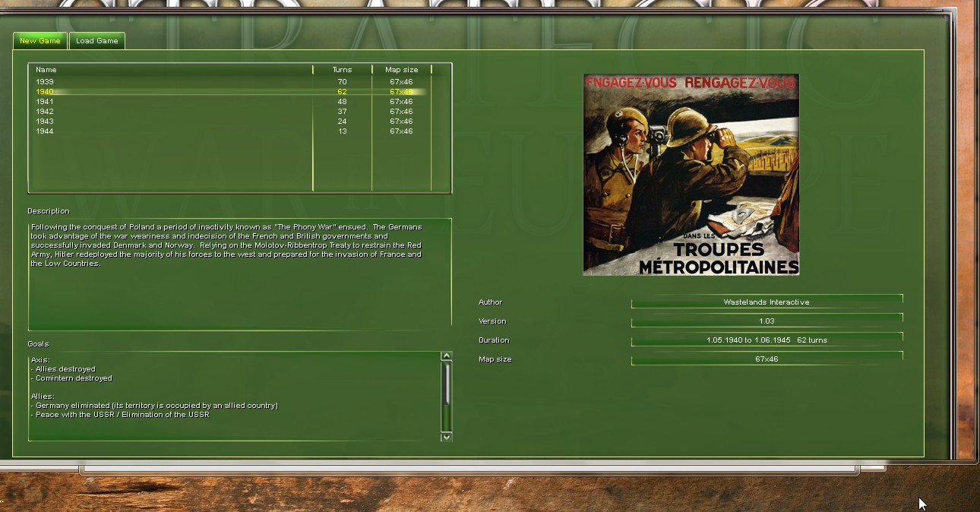Click the Author field Wastelands Interactive
Screen dimensions: 980x512
(767, 302)
